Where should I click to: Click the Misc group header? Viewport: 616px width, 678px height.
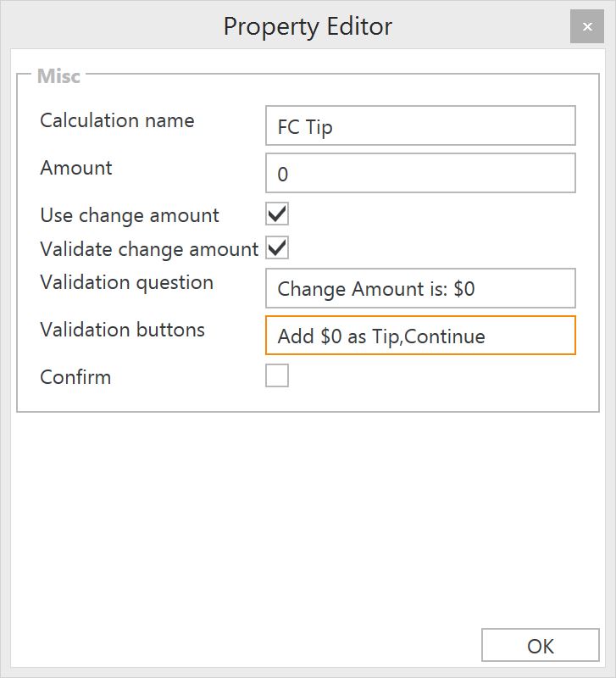tap(58, 76)
